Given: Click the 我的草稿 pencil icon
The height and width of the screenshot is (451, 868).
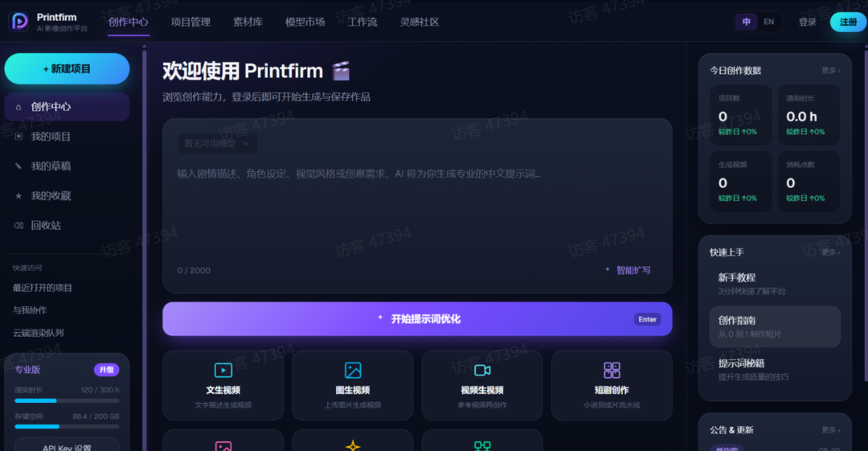Looking at the screenshot, I should [18, 166].
